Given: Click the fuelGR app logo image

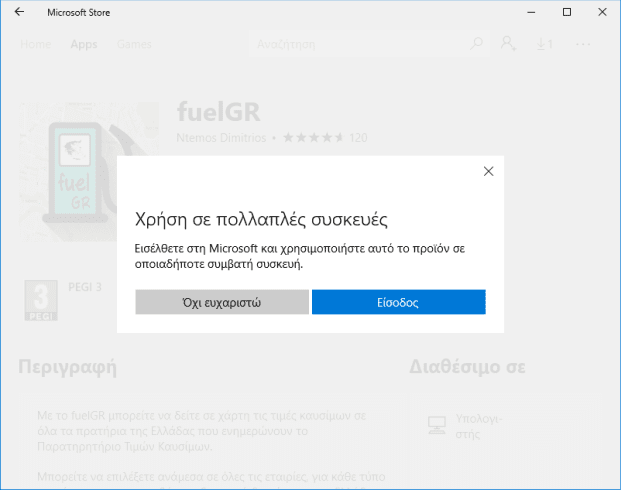Looking at the screenshot, I should (x=89, y=172).
